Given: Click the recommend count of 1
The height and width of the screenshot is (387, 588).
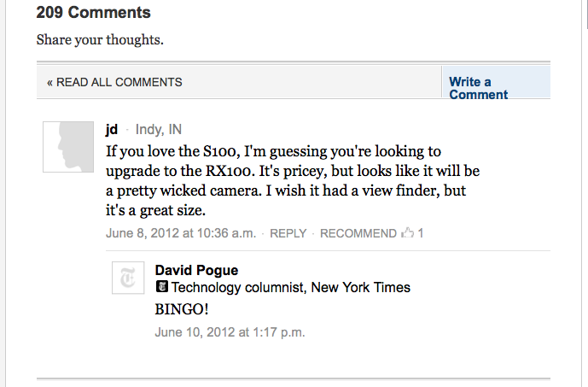Looking at the screenshot, I should point(421,233).
